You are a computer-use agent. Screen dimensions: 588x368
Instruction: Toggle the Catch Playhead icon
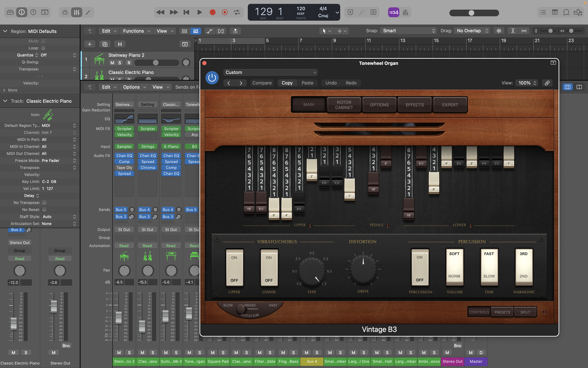pyautogui.click(x=235, y=31)
